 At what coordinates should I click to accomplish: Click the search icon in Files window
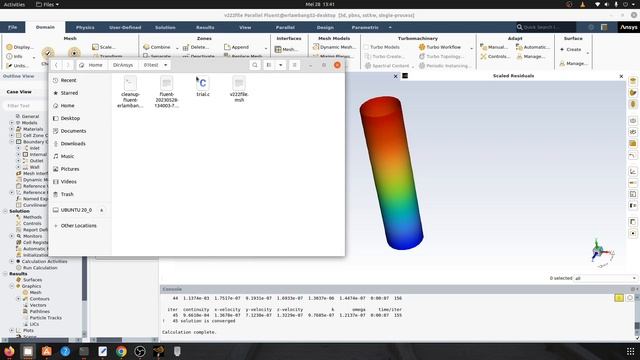255,65
